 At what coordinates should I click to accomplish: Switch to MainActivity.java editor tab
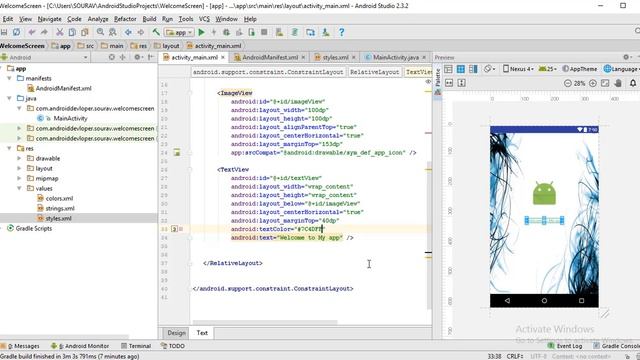[396, 58]
